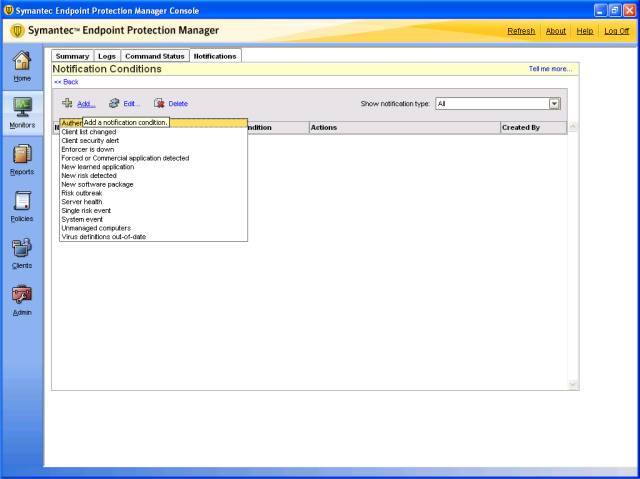Select Risk outbreak from list

(x=153, y=193)
